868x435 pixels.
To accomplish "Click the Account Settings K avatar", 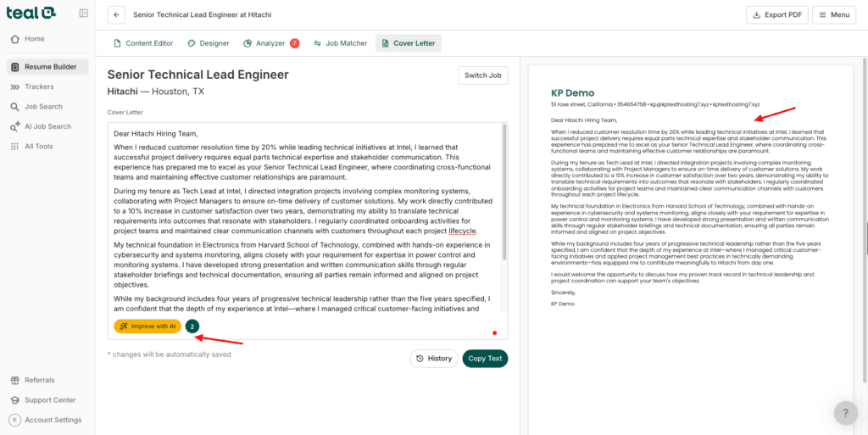I will coord(15,420).
